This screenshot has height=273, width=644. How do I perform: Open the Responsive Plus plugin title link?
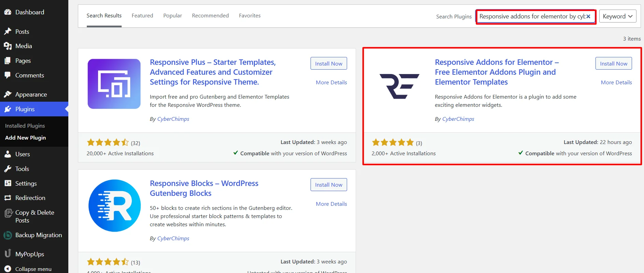click(x=213, y=72)
